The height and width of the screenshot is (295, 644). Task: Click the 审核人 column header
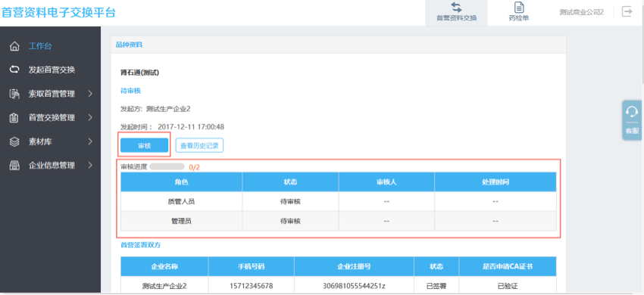click(x=386, y=182)
